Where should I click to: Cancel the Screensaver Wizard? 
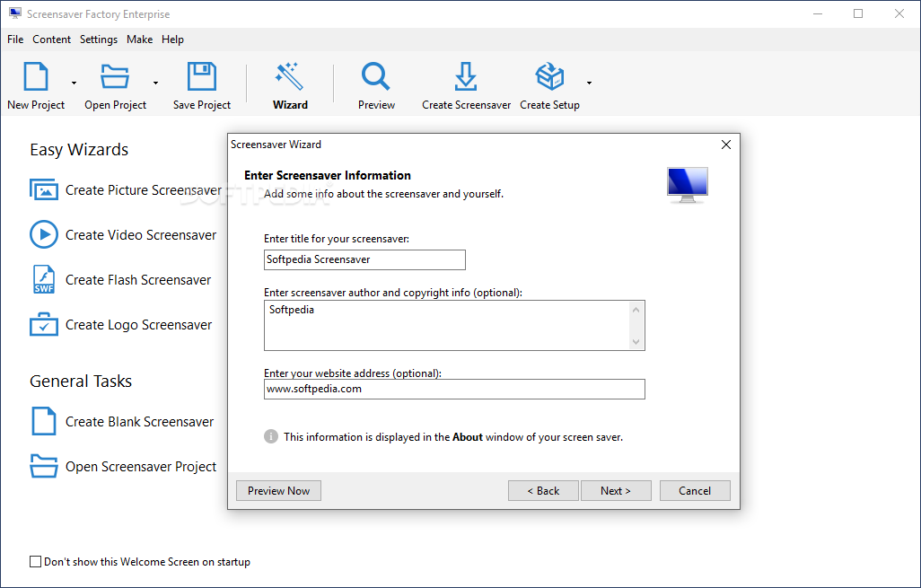tap(695, 490)
